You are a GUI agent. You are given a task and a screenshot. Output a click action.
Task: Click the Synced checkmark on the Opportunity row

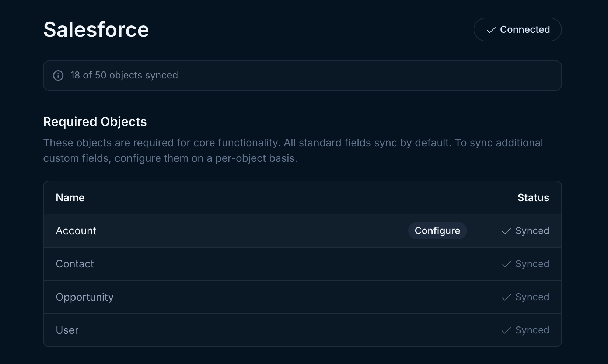(x=506, y=297)
